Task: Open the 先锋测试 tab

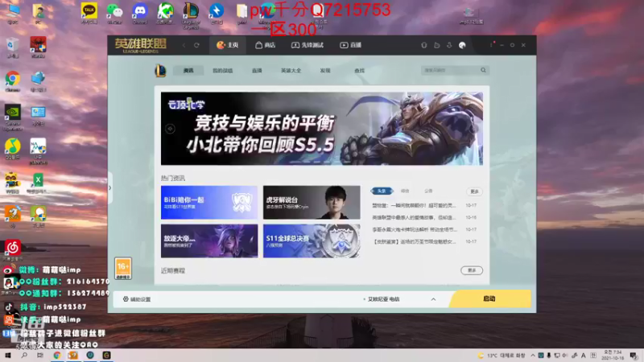Action: coord(308,45)
